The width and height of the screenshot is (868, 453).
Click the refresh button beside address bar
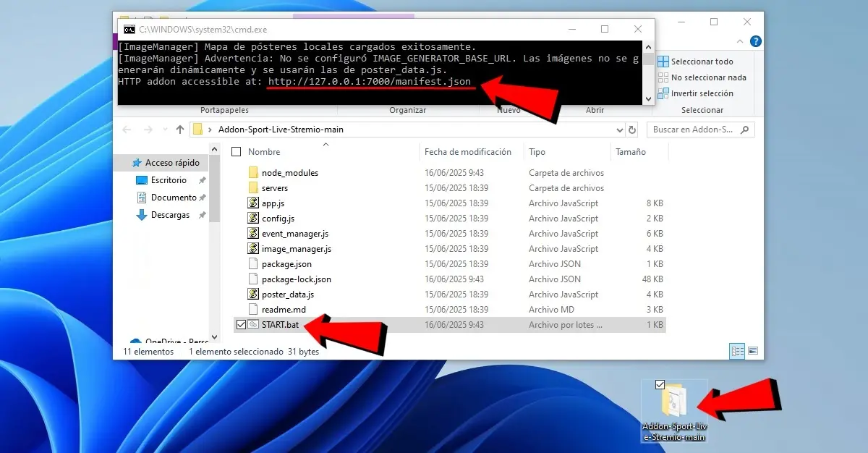point(632,130)
